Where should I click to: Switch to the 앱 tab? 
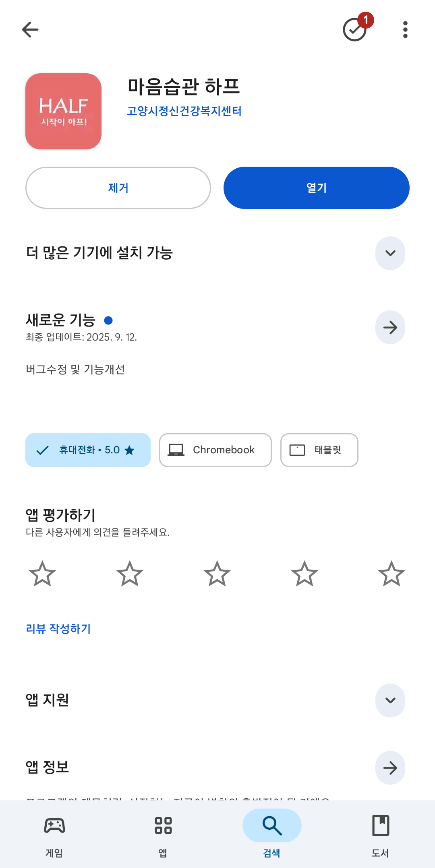[163, 834]
